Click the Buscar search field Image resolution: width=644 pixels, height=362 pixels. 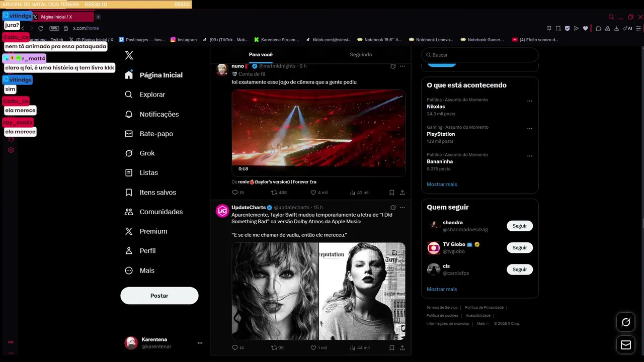click(480, 55)
